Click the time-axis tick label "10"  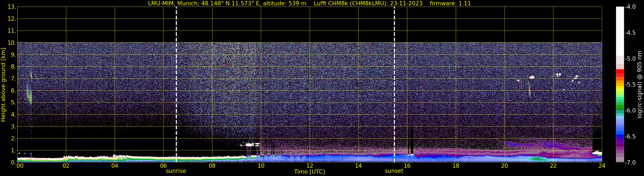point(261,166)
